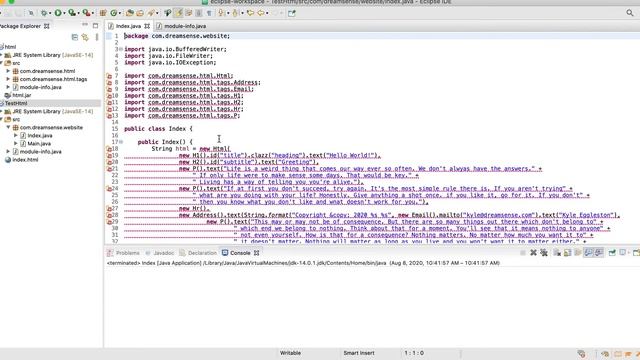Click 'package com.dreamsense.website;' line
640x360 pixels.
tap(177, 36)
